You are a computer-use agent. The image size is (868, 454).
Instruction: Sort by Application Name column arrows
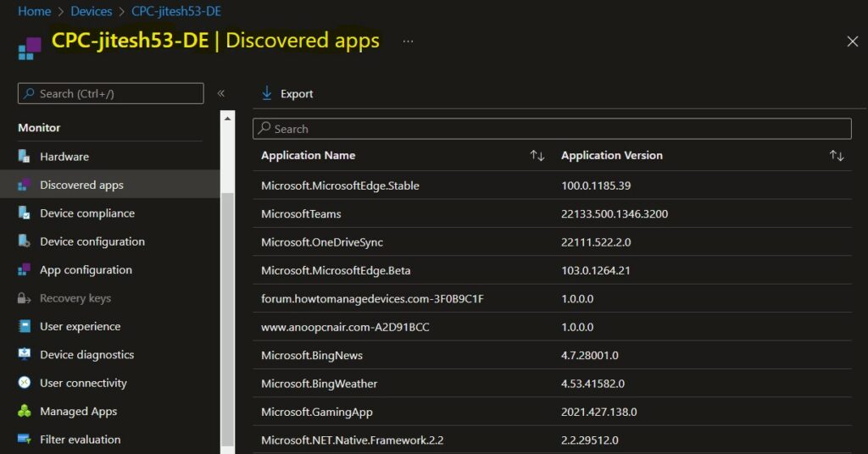click(537, 155)
